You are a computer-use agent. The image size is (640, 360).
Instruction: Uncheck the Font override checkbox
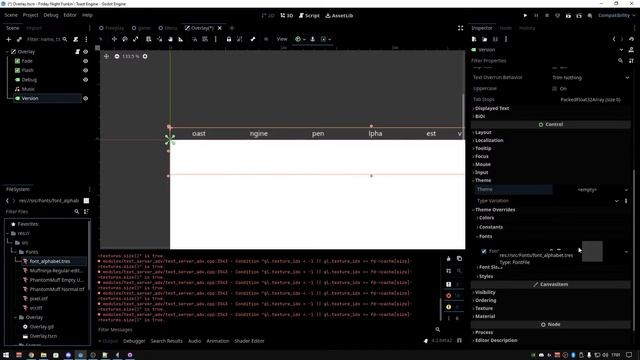(x=484, y=251)
